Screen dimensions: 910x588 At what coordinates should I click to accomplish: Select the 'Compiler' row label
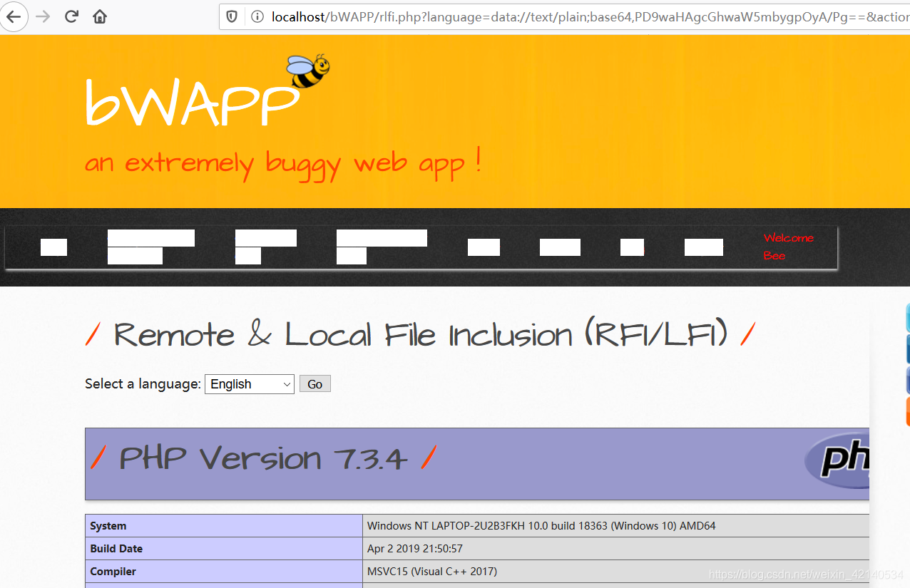click(x=113, y=572)
